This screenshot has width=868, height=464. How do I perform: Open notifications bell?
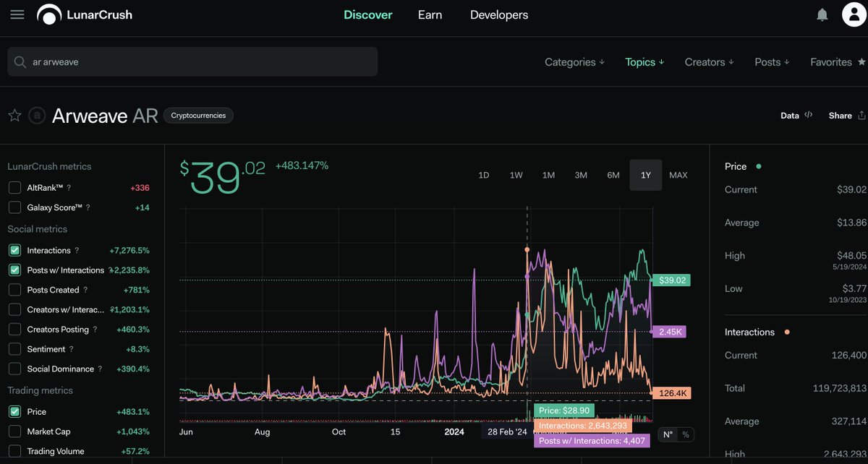(822, 14)
